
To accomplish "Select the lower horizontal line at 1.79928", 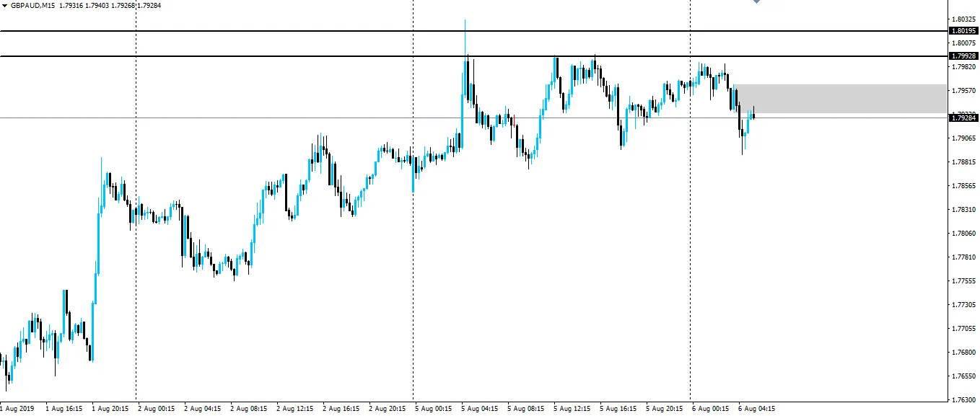I will (473, 56).
